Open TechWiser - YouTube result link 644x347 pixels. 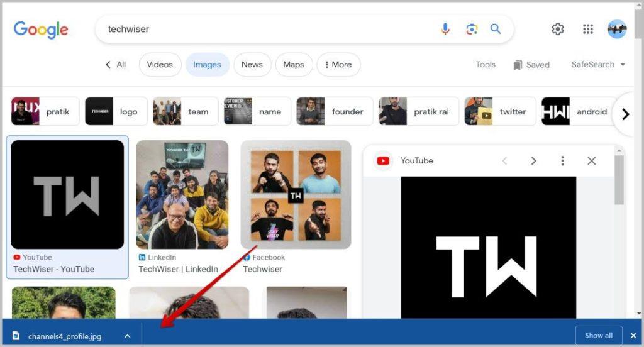click(54, 269)
